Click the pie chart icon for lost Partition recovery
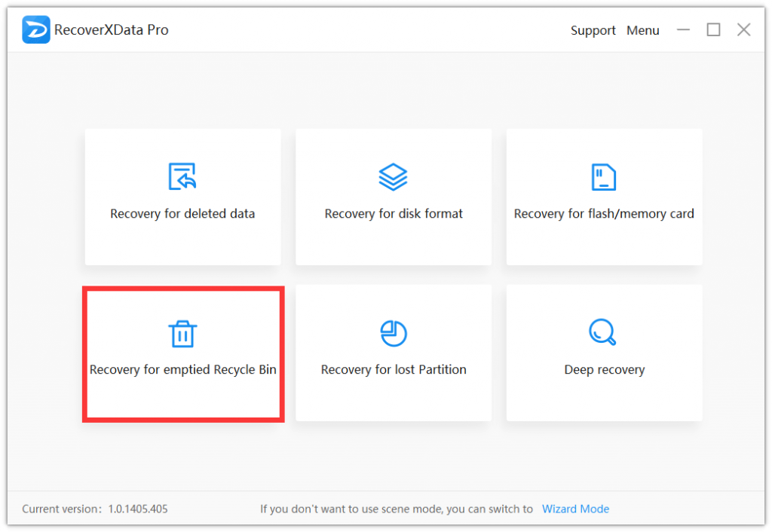772x532 pixels. click(x=393, y=332)
